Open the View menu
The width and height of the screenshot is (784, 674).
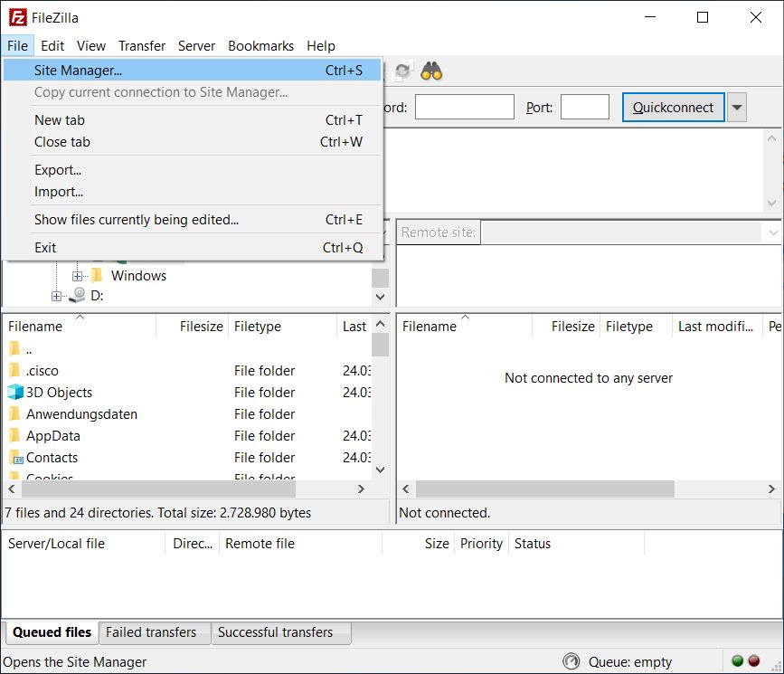[91, 46]
